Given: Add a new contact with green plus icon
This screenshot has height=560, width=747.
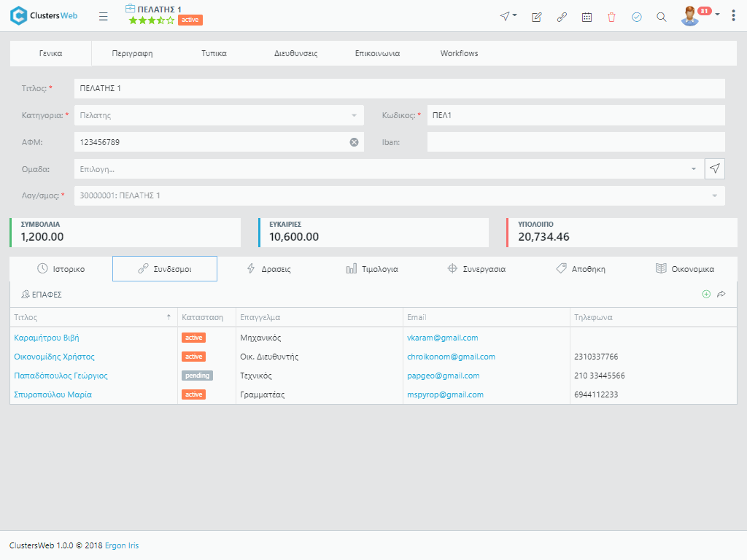Looking at the screenshot, I should tap(705, 294).
